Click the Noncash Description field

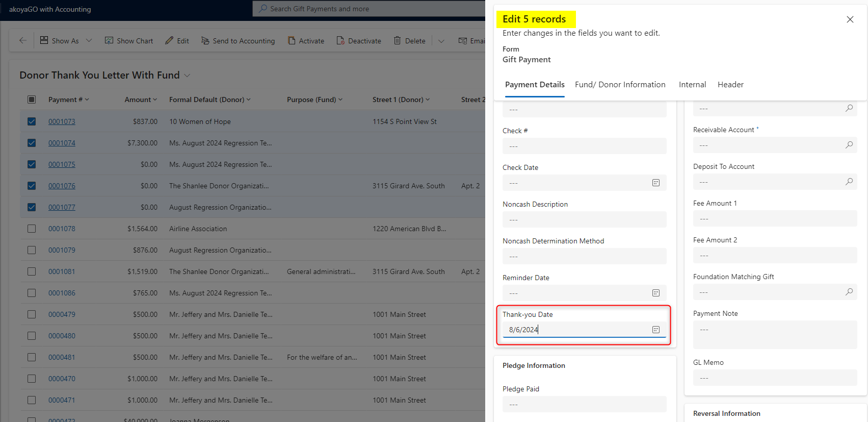pyautogui.click(x=585, y=219)
